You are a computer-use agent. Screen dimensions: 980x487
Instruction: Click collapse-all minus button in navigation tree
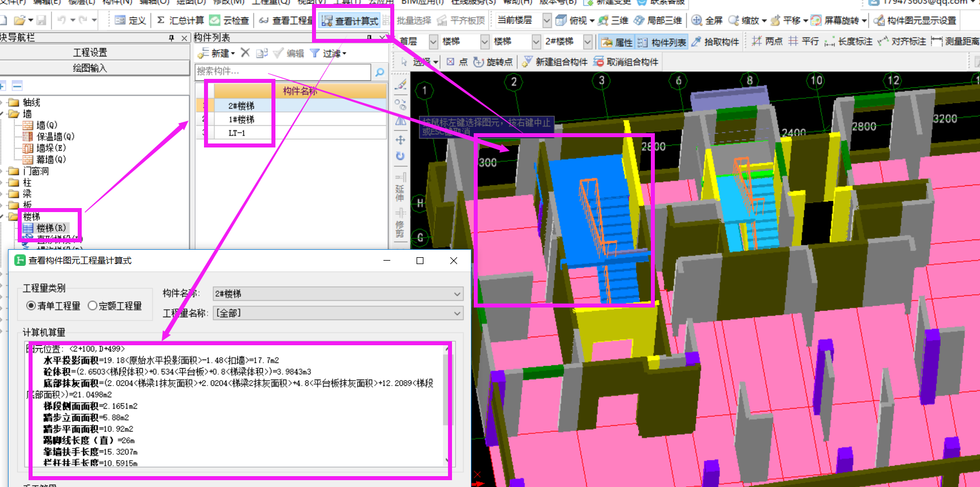[x=17, y=86]
